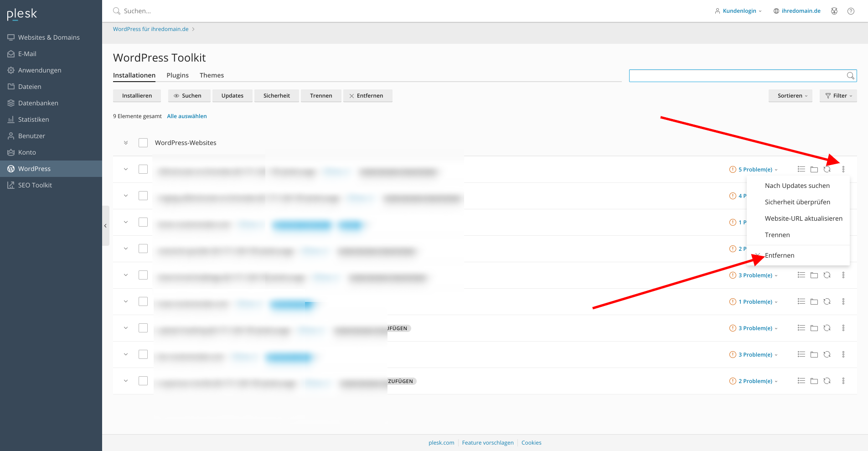This screenshot has height=451, width=868.
Task: Click the Plesk logo
Action: [22, 14]
